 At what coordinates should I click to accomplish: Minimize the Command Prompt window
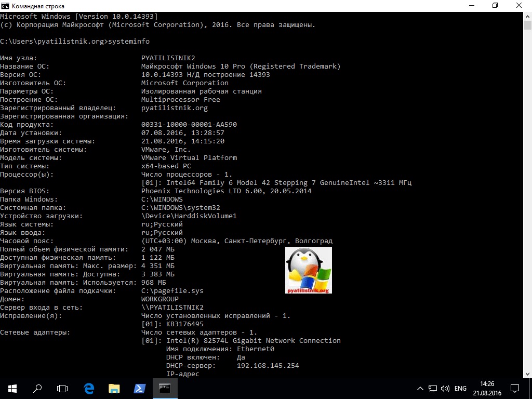click(471, 6)
